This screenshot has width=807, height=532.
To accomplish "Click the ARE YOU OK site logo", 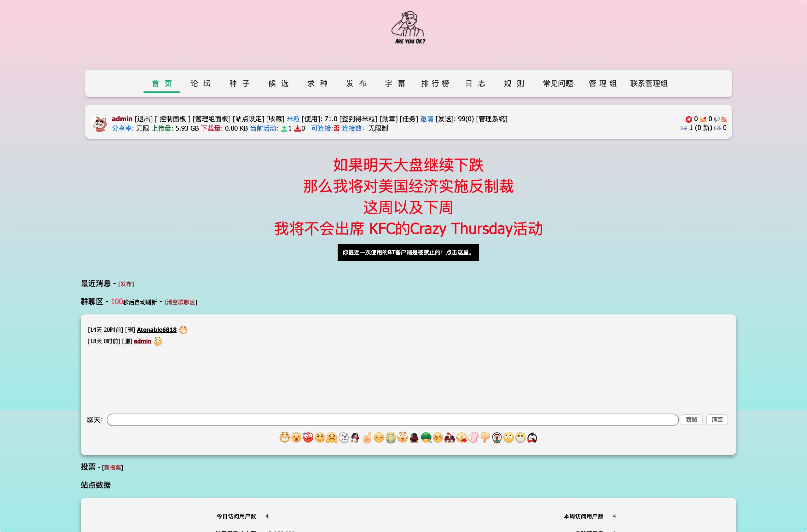I will (409, 27).
